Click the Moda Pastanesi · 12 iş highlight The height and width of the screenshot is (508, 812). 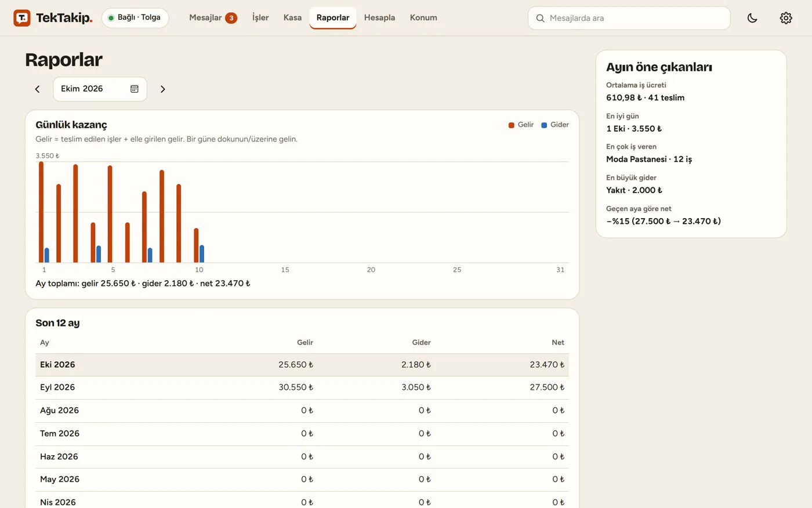pyautogui.click(x=649, y=159)
